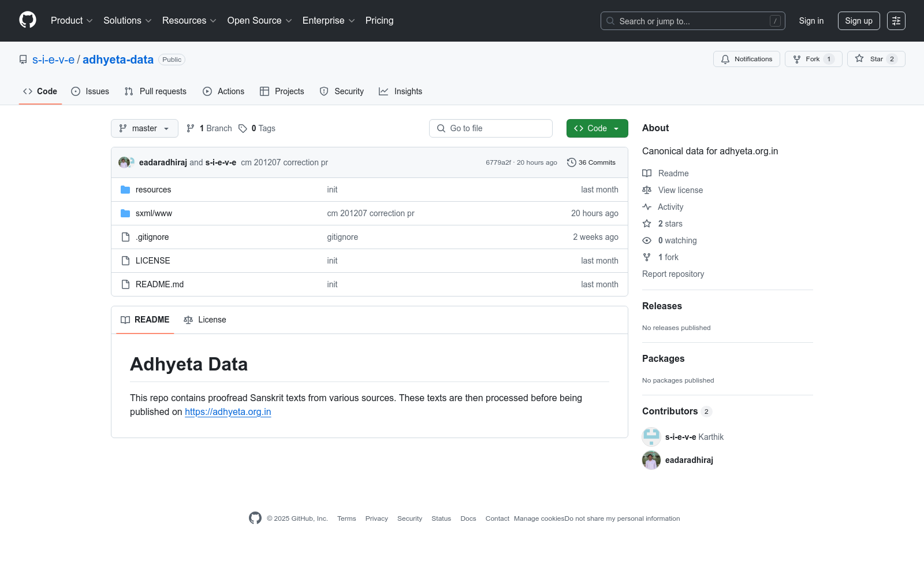Click s-i-e-v-e contributor avatar
The image size is (924, 578).
point(651,437)
